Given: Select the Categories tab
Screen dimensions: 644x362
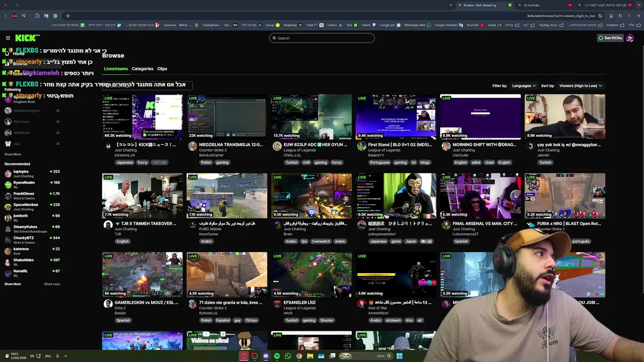Looking at the screenshot, I should coord(142,69).
